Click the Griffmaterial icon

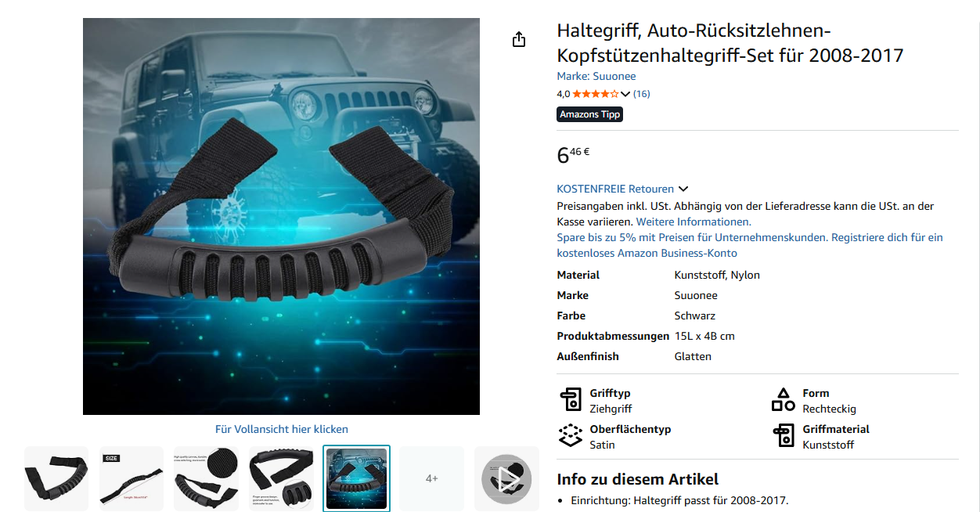click(x=783, y=436)
